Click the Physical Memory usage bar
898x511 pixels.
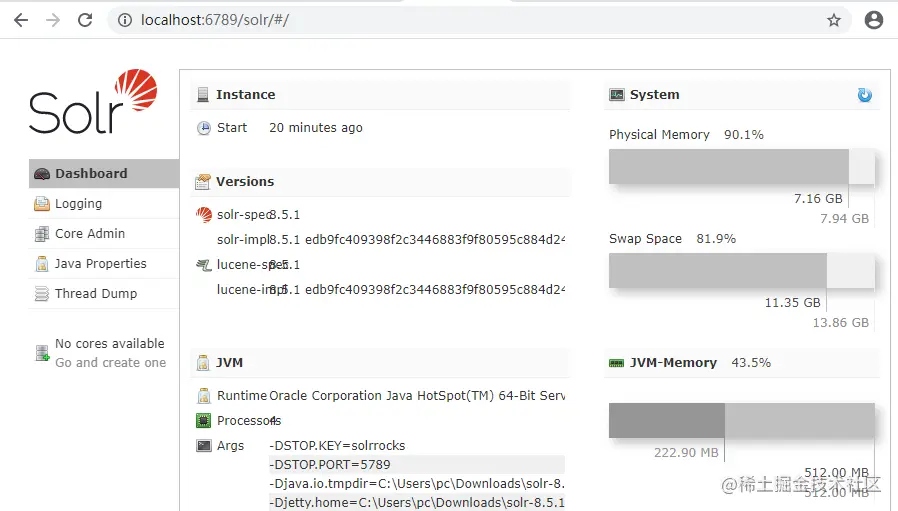pos(742,167)
